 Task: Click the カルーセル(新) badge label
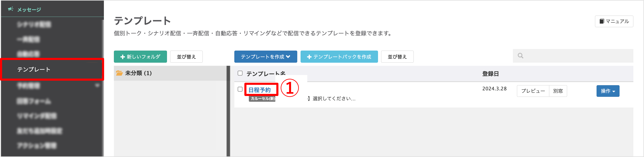pyautogui.click(x=262, y=99)
